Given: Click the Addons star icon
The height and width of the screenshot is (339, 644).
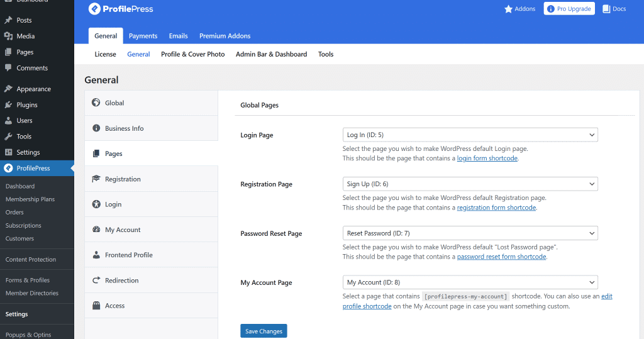Looking at the screenshot, I should (x=508, y=9).
